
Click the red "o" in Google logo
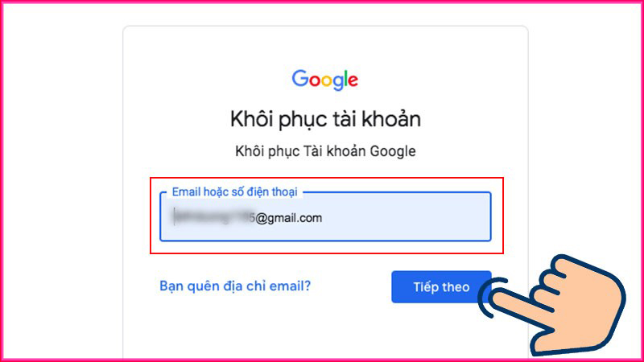(x=315, y=81)
